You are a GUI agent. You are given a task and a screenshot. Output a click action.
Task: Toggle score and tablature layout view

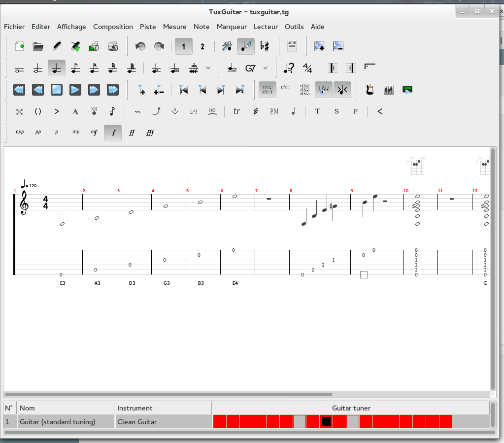tap(267, 90)
